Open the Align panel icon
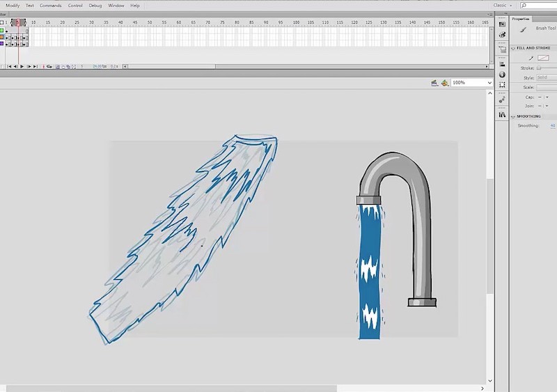The width and height of the screenshot is (557, 392). (502, 64)
